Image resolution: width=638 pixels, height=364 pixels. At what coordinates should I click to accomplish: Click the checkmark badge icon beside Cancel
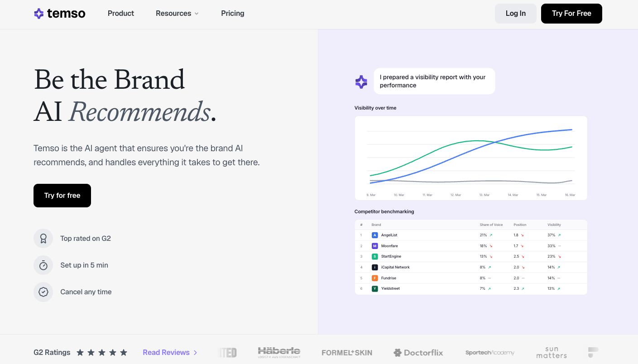(43, 292)
